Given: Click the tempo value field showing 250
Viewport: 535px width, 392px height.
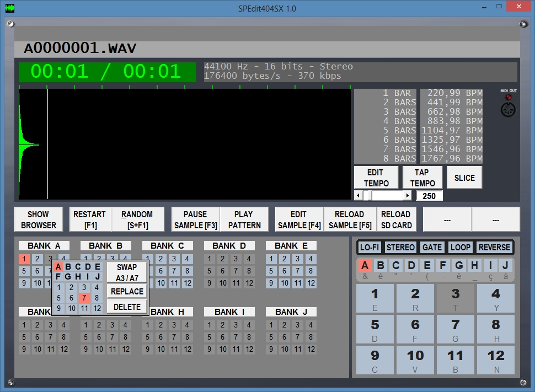Looking at the screenshot, I should tap(429, 196).
